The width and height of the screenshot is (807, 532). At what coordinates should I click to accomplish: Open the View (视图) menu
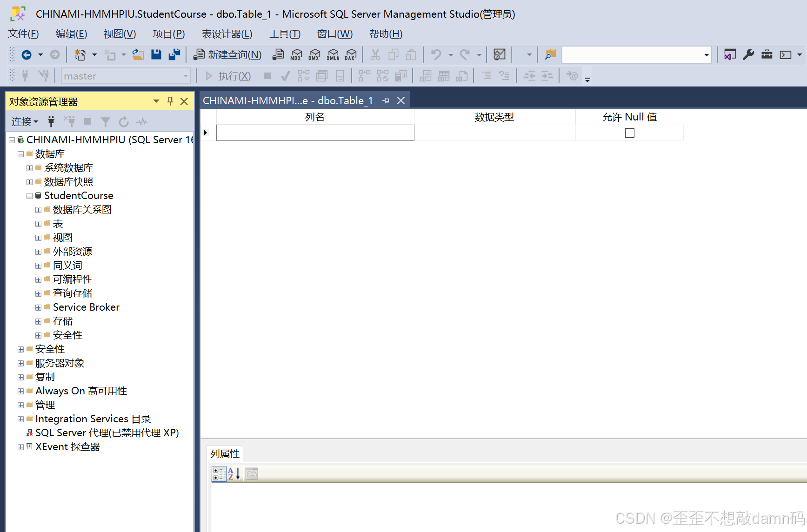pos(120,34)
